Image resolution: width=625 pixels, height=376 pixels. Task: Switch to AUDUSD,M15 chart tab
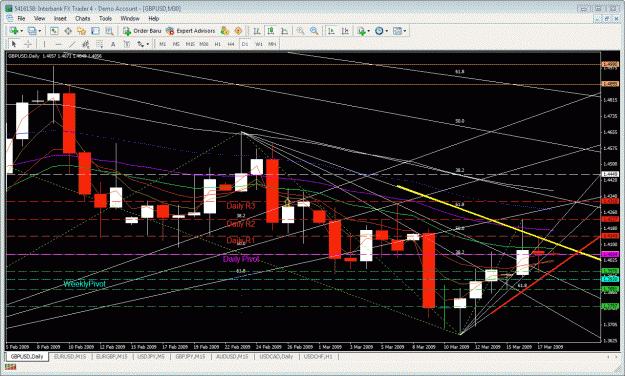(232, 356)
